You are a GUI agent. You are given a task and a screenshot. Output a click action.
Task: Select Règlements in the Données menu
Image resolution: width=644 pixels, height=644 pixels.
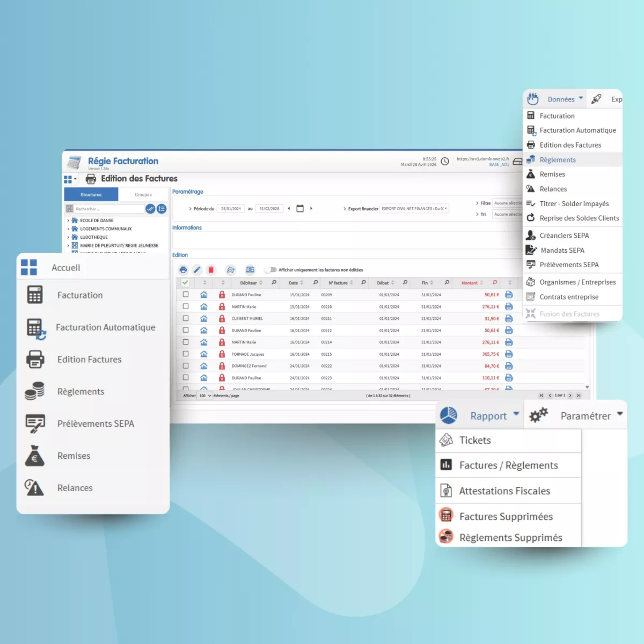tap(558, 160)
